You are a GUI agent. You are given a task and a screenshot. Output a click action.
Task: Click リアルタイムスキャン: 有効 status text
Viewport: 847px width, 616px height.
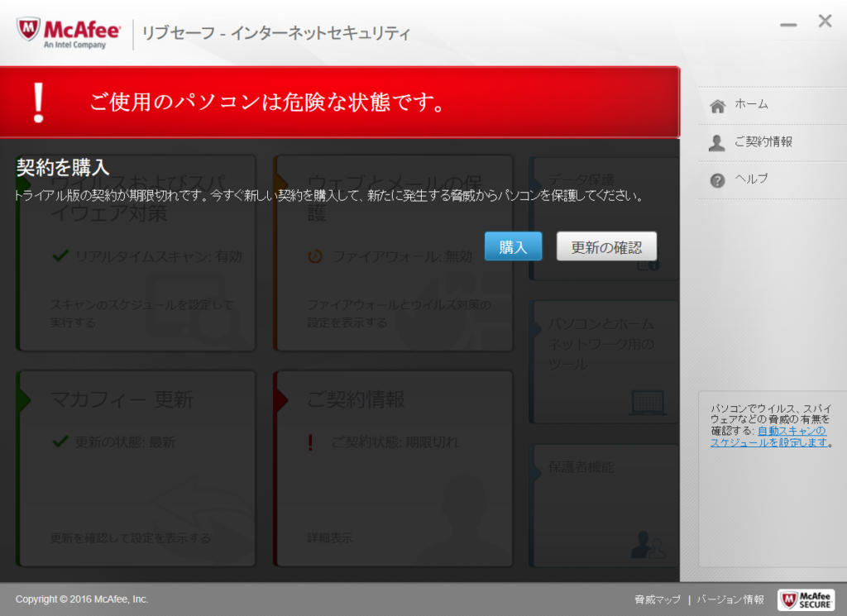click(x=158, y=256)
